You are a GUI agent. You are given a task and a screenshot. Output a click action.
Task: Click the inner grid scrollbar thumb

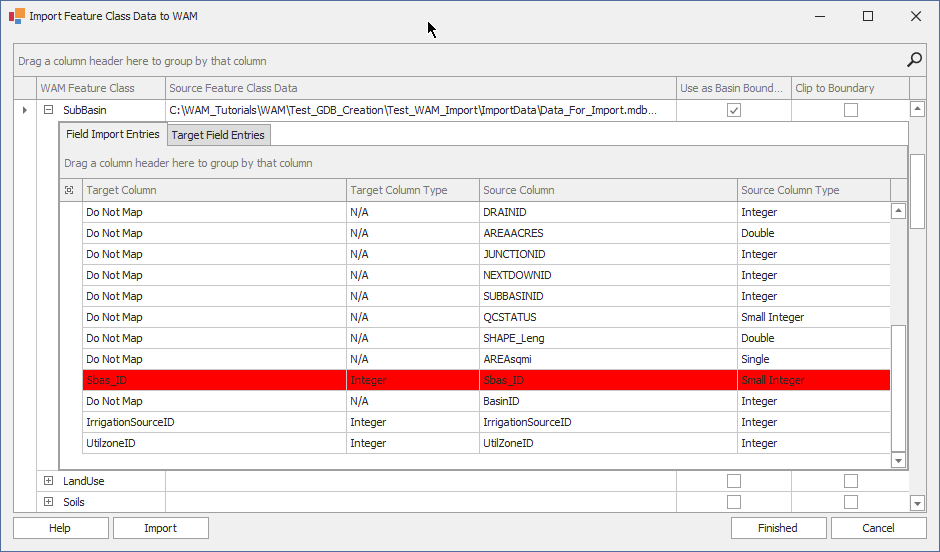click(x=898, y=388)
